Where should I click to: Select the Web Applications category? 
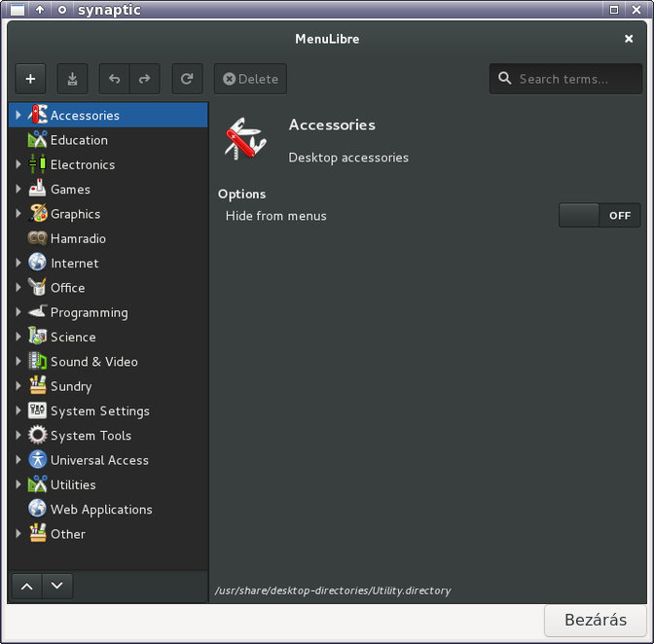coord(108,509)
